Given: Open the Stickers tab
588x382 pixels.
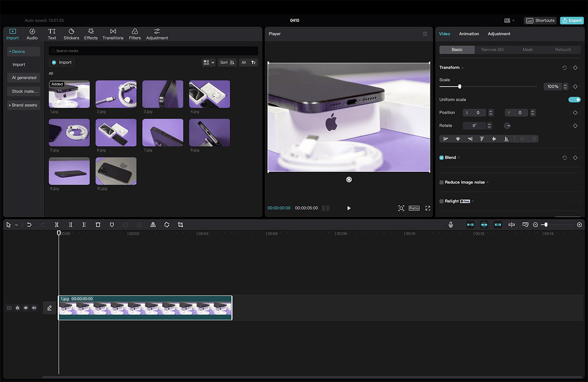Looking at the screenshot, I should 71,34.
